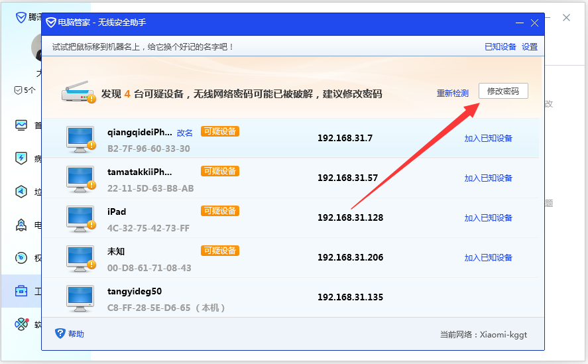Open the home monitor icon in background sidebar
This screenshot has height=364, width=588.
pos(21,125)
